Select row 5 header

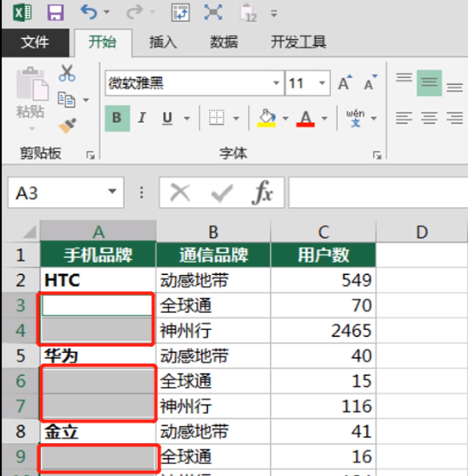coord(20,356)
